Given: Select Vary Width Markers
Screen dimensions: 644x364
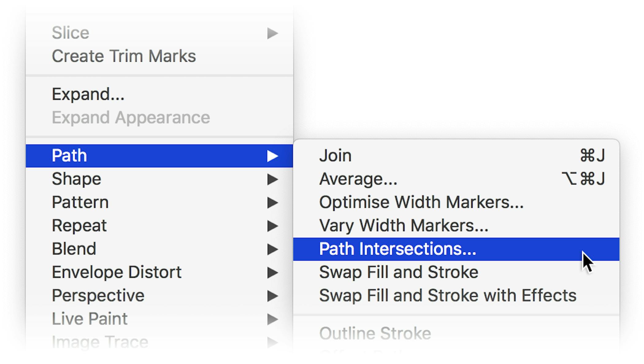Looking at the screenshot, I should [404, 226].
